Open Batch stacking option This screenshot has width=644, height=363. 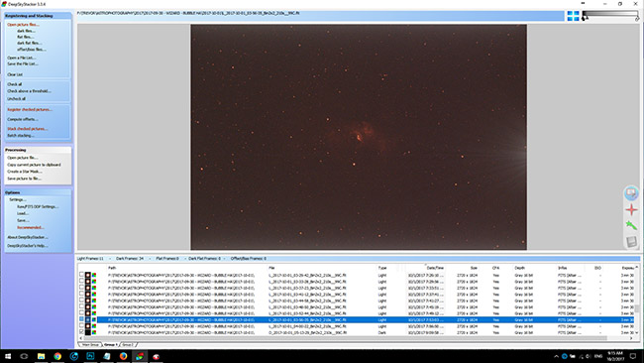click(x=21, y=135)
